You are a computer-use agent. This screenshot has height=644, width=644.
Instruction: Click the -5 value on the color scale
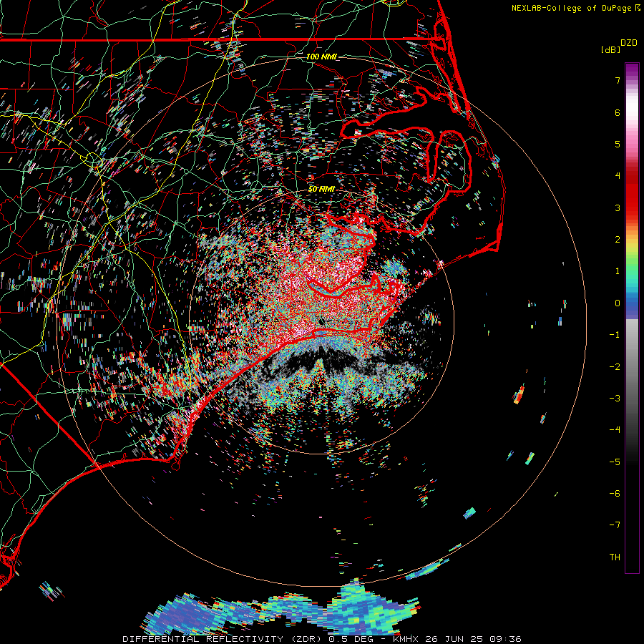[x=615, y=462]
